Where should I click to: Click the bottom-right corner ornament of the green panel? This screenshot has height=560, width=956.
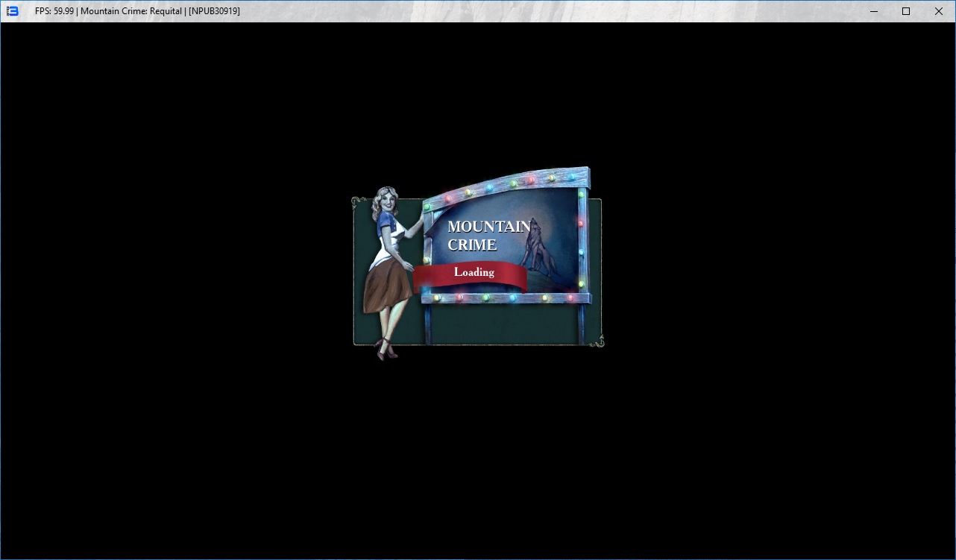click(597, 342)
